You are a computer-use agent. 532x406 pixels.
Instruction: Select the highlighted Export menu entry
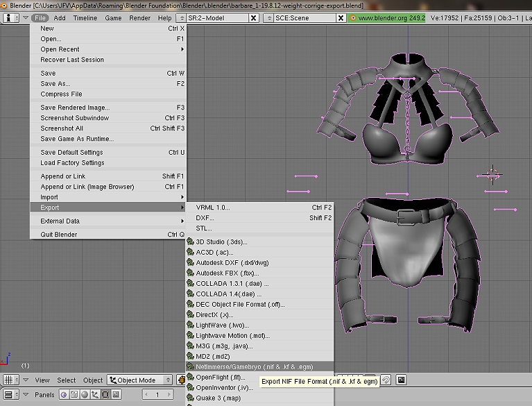108,208
